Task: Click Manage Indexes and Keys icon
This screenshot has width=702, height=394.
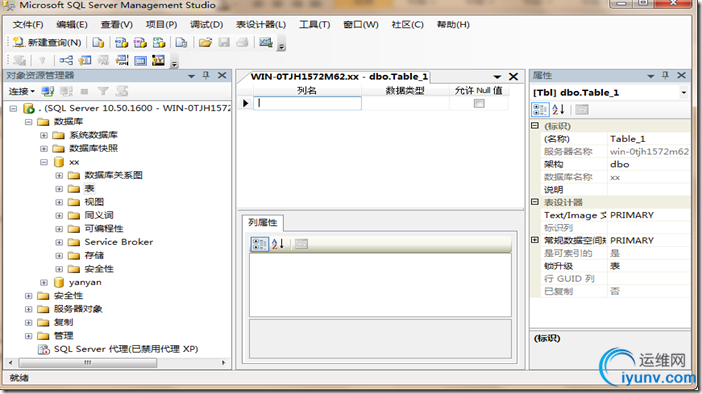Action: click(85, 60)
